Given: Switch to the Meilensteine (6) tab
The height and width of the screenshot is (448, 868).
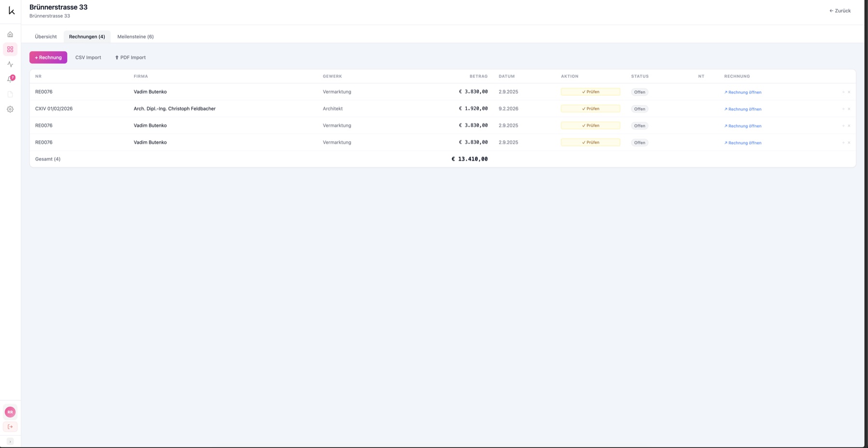Looking at the screenshot, I should 136,37.
